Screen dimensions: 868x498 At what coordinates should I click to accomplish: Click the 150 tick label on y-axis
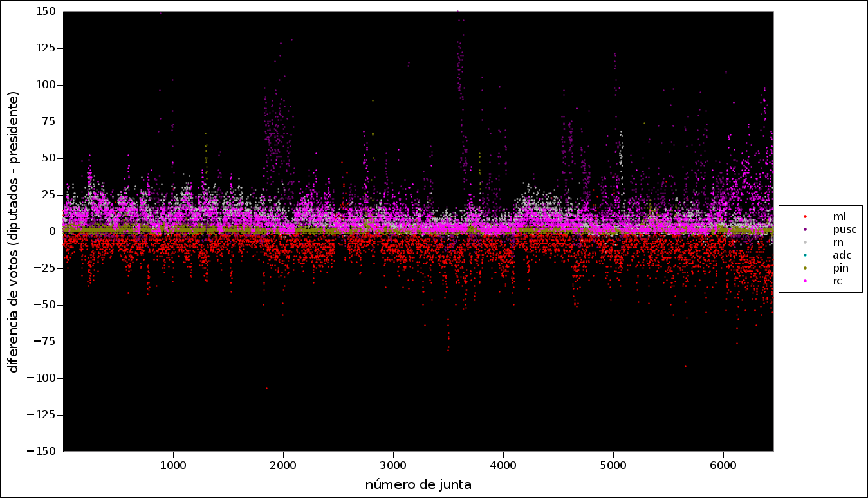coord(46,12)
